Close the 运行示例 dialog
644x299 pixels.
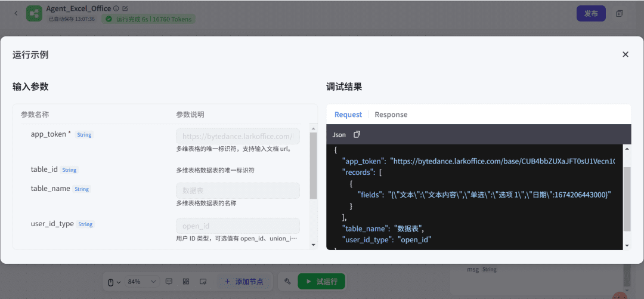625,54
